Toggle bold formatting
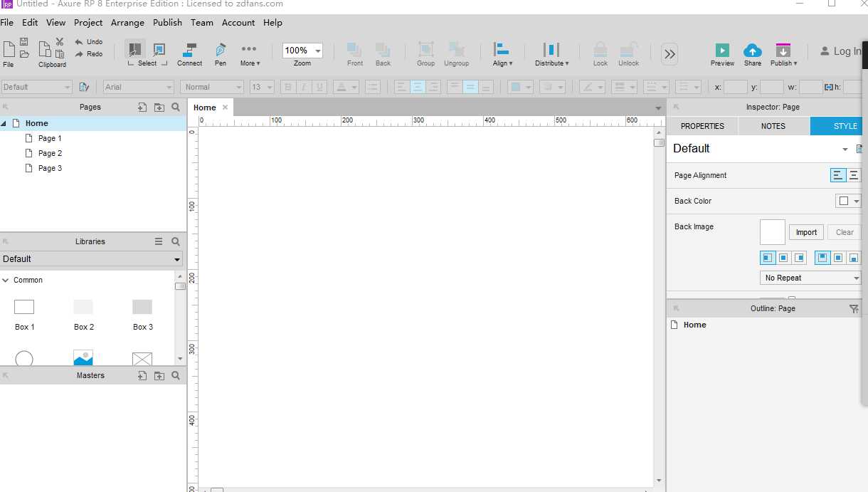Viewport: 868px width, 492px height. point(288,87)
